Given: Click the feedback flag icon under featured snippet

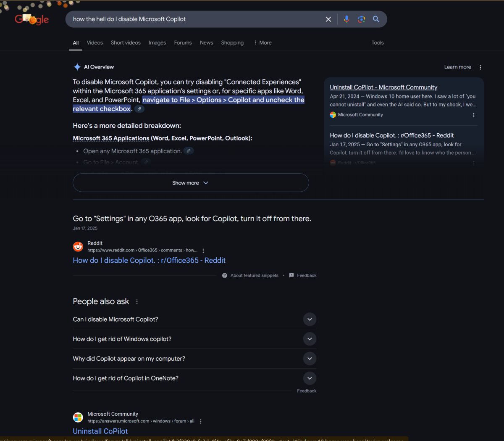Looking at the screenshot, I should (x=291, y=275).
